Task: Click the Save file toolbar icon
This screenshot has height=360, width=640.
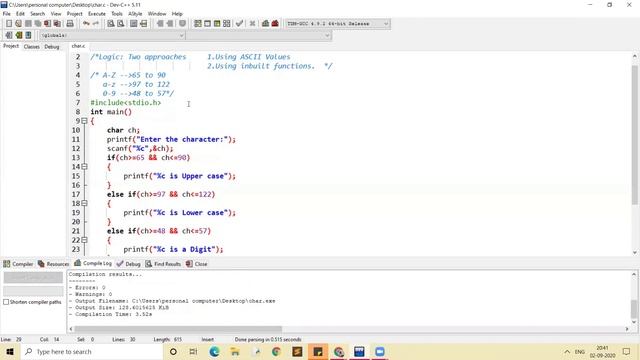Action: (28, 24)
